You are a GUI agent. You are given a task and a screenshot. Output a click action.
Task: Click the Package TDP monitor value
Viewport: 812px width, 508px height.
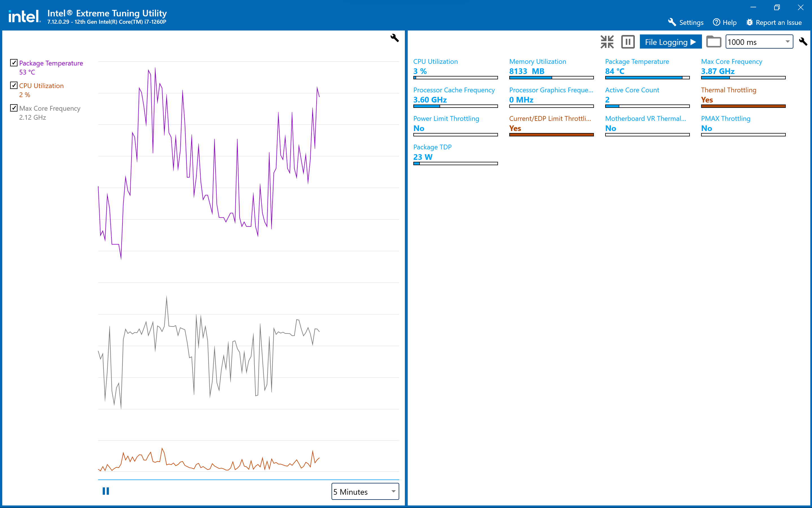click(x=423, y=157)
